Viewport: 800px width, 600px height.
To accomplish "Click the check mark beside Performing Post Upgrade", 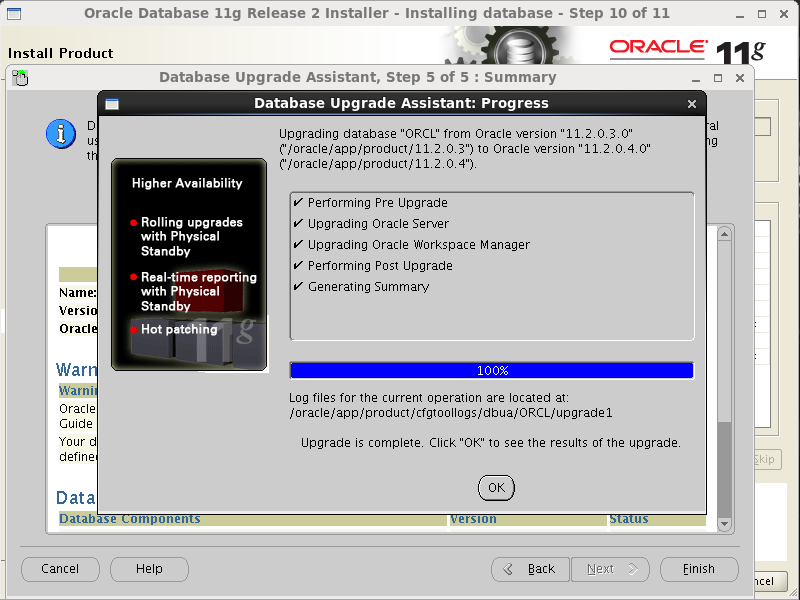I will pos(298,265).
